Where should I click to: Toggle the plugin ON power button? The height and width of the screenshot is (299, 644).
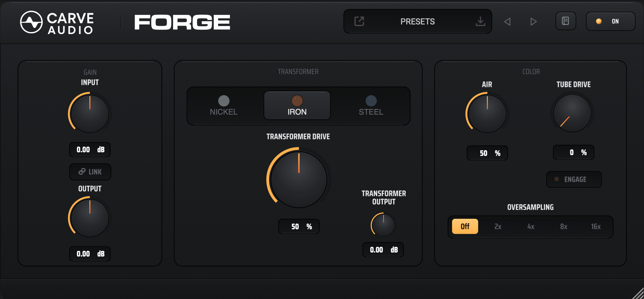point(610,21)
